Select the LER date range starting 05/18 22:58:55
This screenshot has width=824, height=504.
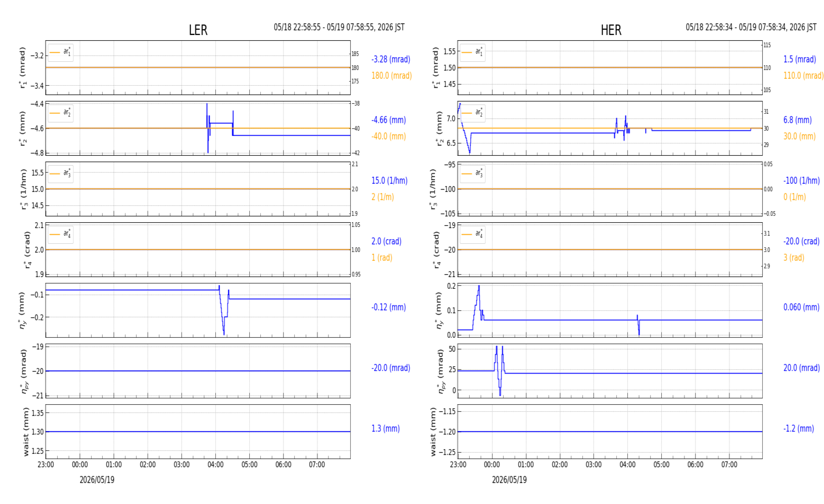(x=339, y=27)
